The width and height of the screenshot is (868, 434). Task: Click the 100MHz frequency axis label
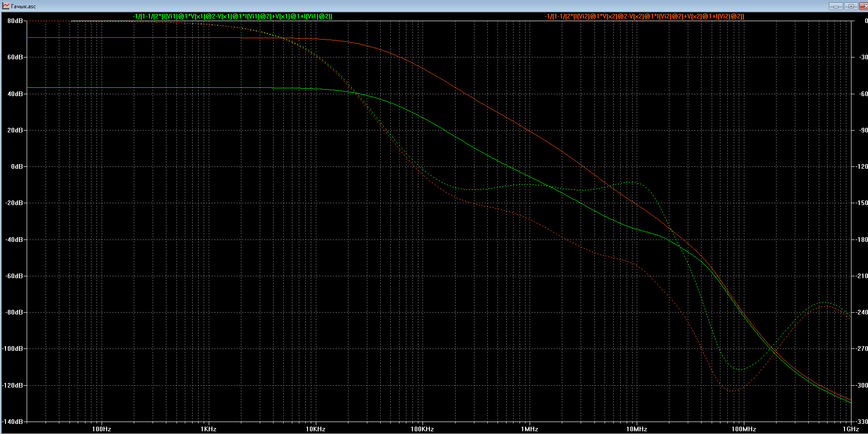743,429
